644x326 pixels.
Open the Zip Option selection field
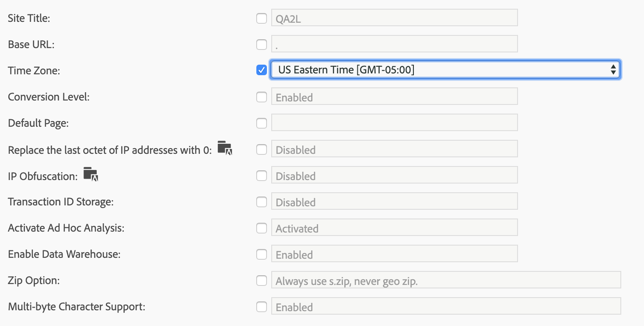tap(446, 280)
